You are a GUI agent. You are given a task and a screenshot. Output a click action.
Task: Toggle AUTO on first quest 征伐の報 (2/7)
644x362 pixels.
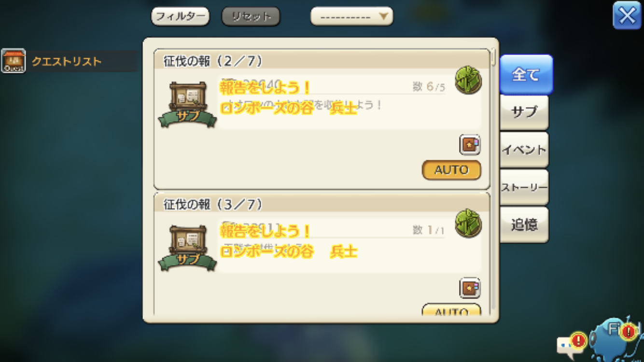(451, 170)
